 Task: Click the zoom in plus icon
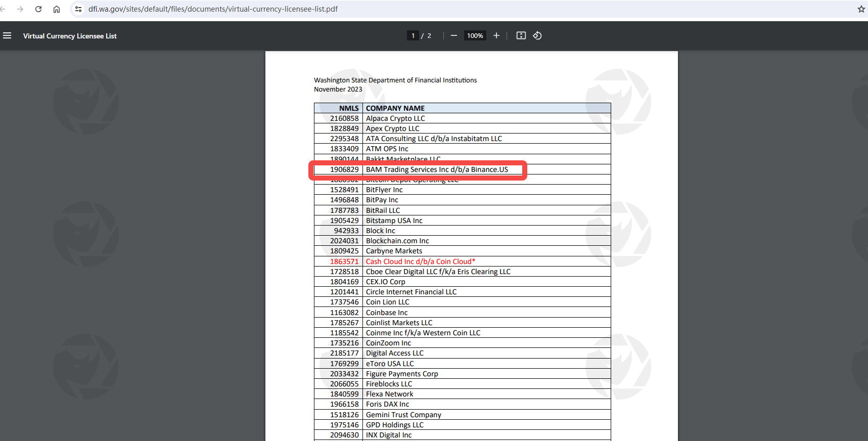496,35
